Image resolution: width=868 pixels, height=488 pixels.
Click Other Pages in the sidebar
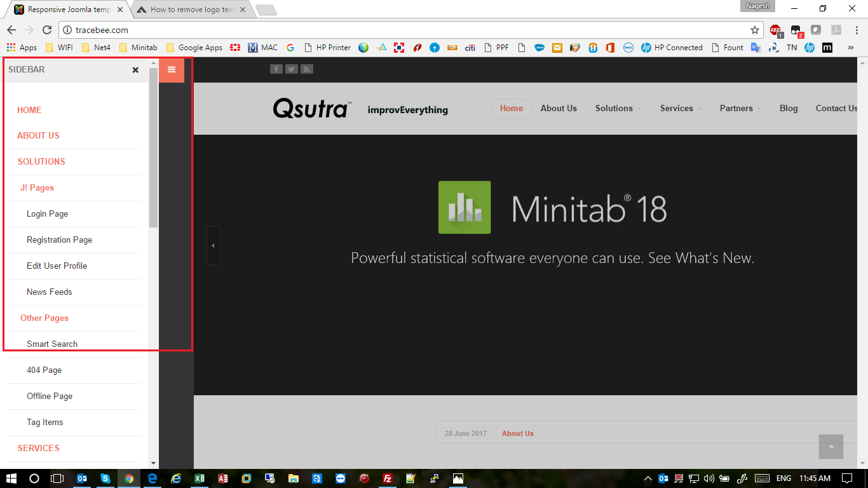click(x=44, y=318)
